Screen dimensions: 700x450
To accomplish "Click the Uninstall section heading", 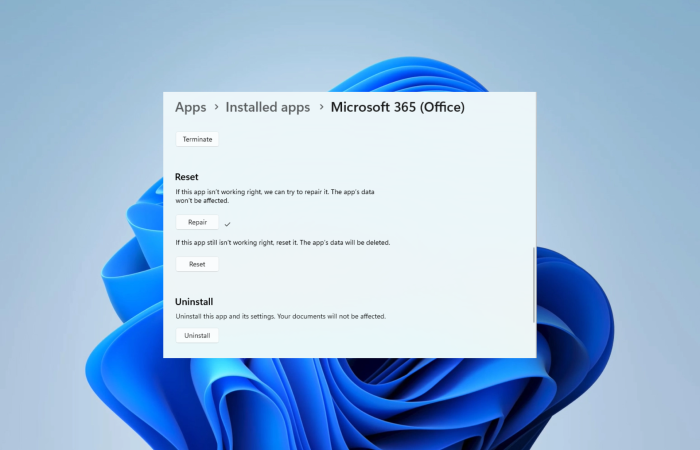I will point(194,302).
